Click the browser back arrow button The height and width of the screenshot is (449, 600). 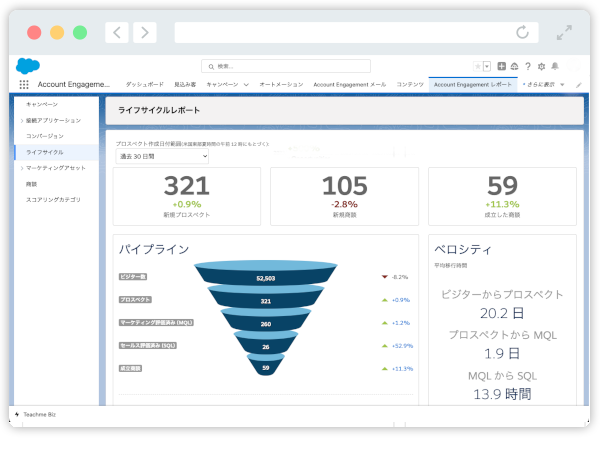click(x=117, y=33)
